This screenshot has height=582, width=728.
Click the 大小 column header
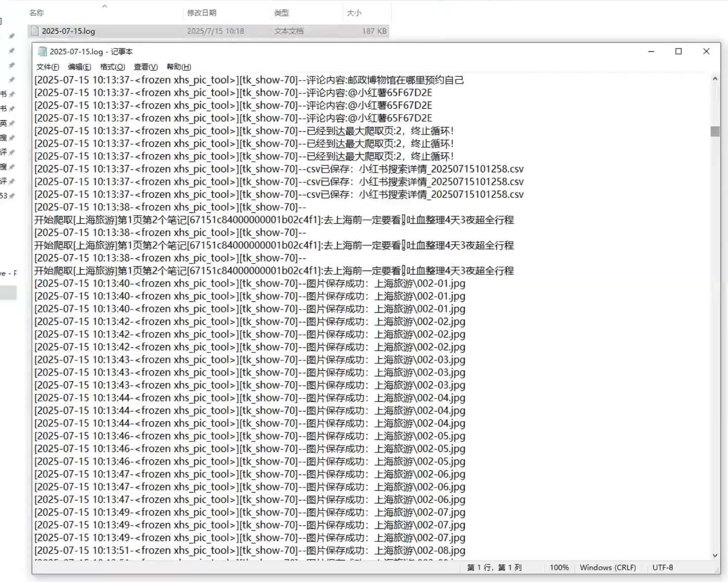pyautogui.click(x=354, y=13)
